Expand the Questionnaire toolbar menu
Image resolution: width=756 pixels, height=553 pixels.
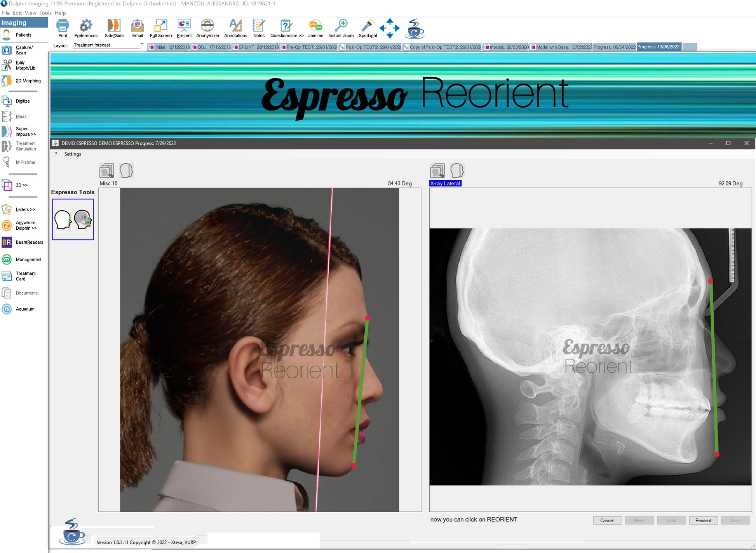287,28
